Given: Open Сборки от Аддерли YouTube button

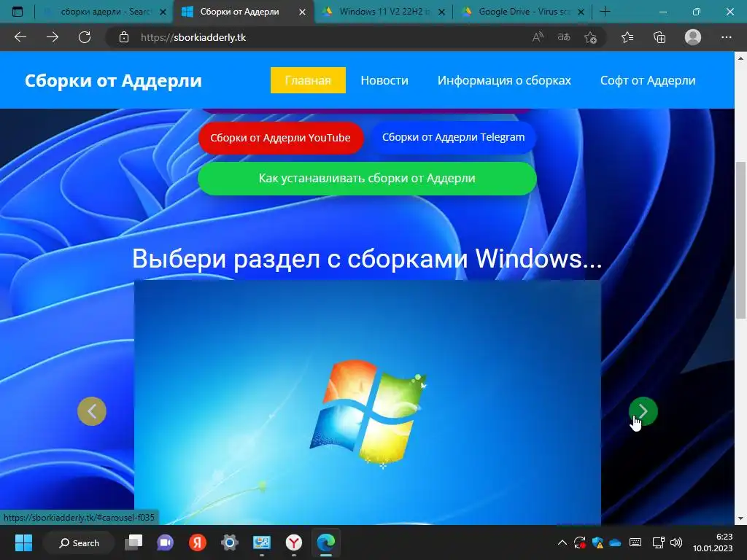Looking at the screenshot, I should pos(281,138).
